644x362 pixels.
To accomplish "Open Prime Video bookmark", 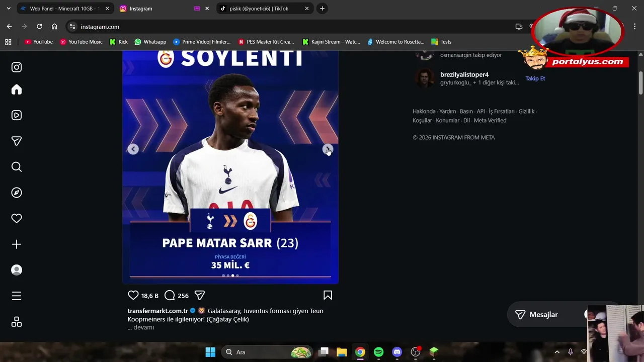I will pyautogui.click(x=202, y=42).
